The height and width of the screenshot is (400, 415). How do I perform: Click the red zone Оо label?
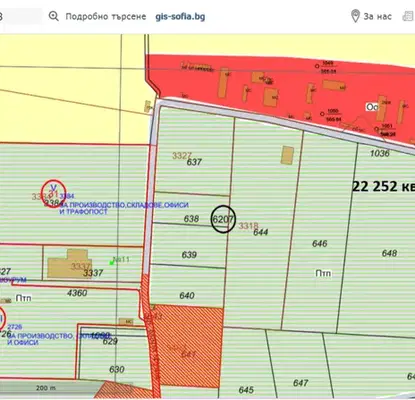[x=372, y=107]
